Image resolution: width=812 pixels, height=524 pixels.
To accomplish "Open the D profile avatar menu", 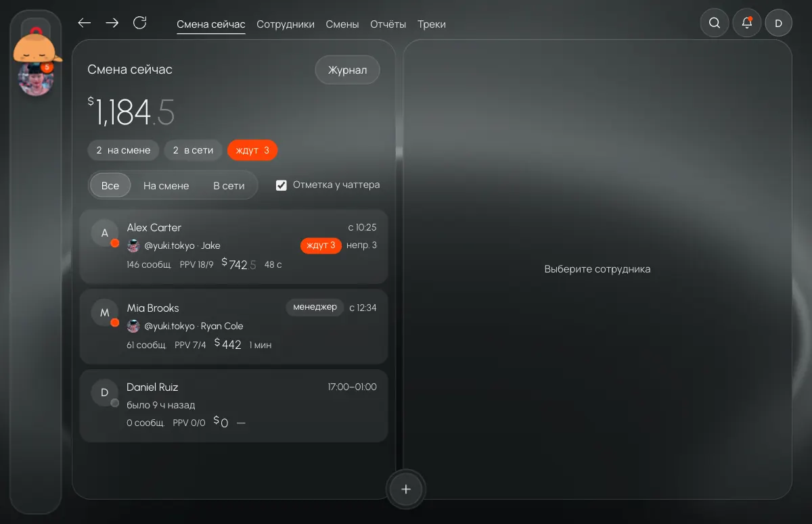I will pos(778,23).
